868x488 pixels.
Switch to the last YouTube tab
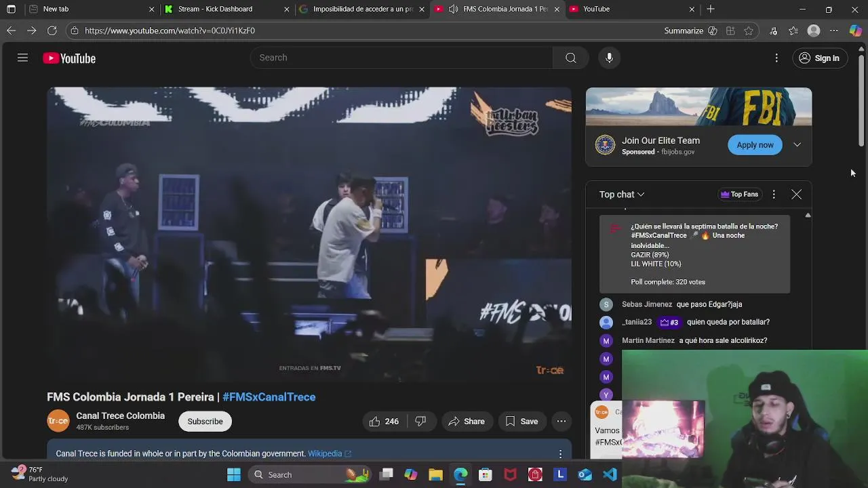coord(632,9)
